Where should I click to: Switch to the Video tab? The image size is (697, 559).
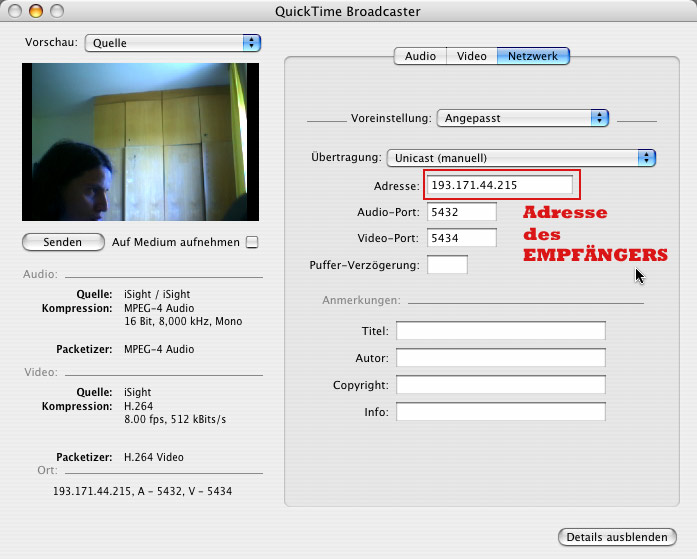click(472, 56)
